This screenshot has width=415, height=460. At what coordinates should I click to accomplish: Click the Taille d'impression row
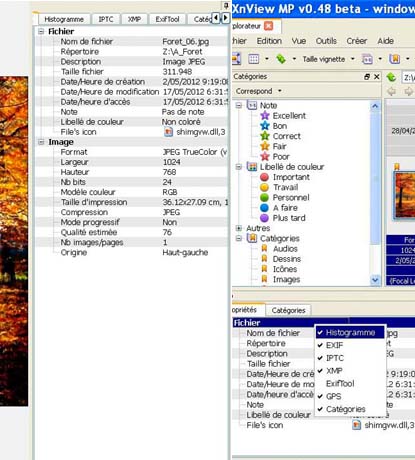pyautogui.click(x=132, y=202)
